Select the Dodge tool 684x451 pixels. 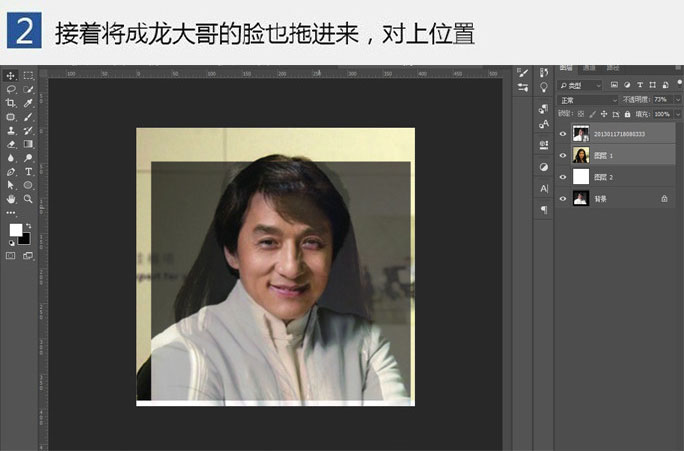[28, 158]
